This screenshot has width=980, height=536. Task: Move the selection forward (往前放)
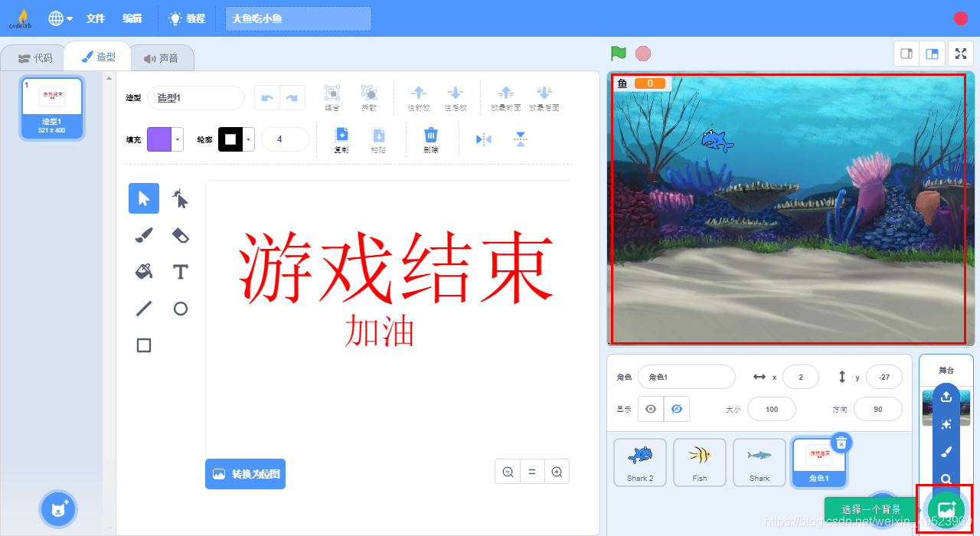(419, 97)
